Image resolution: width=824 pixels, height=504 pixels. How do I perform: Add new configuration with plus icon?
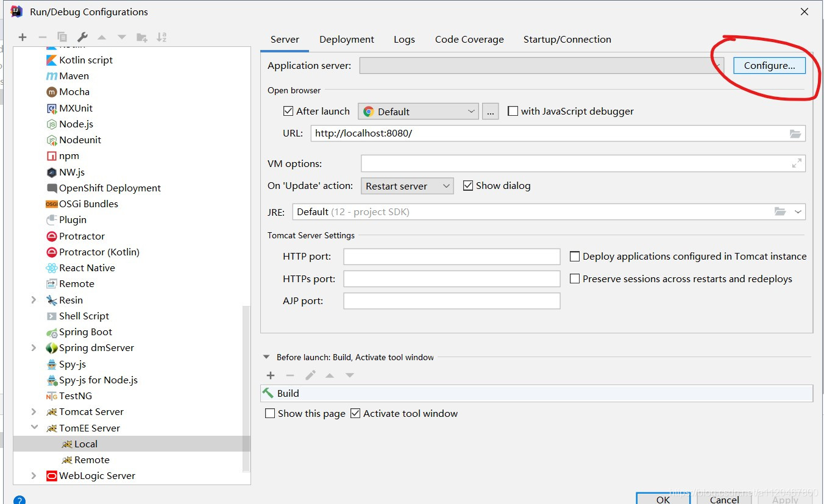click(23, 37)
